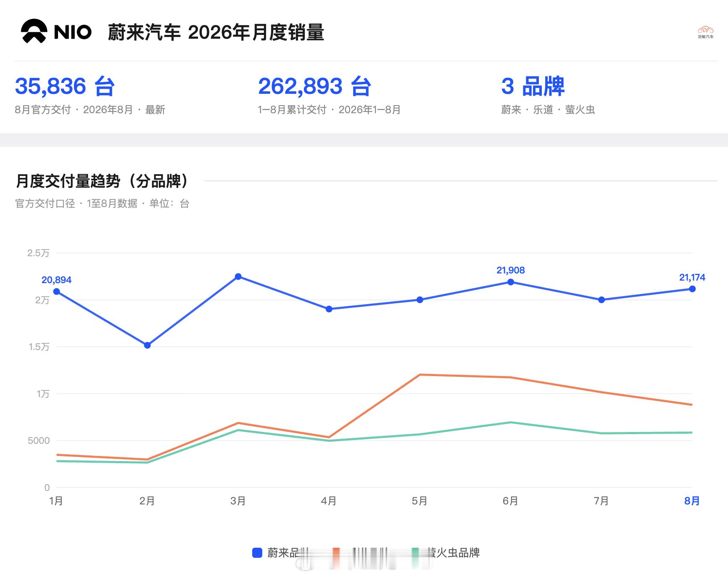Click the blue data point for 1月
Screen dimensions: 728x578
57,292
